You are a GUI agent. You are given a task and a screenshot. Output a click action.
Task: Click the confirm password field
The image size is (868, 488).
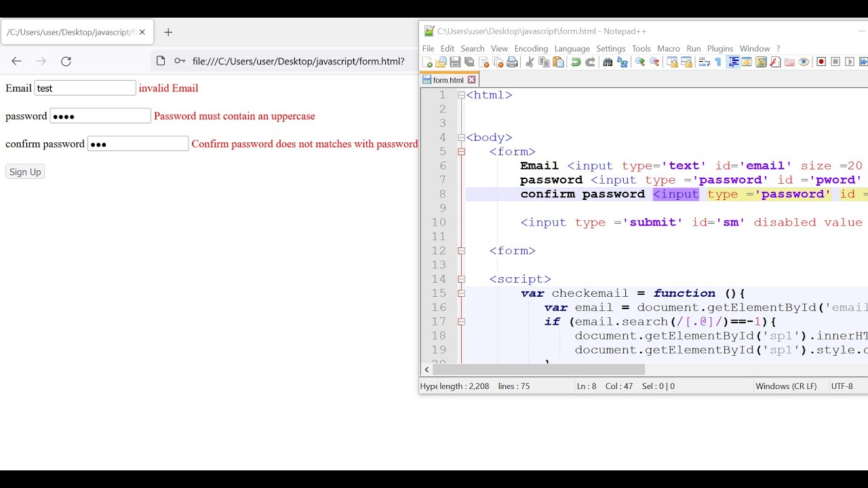(x=138, y=144)
